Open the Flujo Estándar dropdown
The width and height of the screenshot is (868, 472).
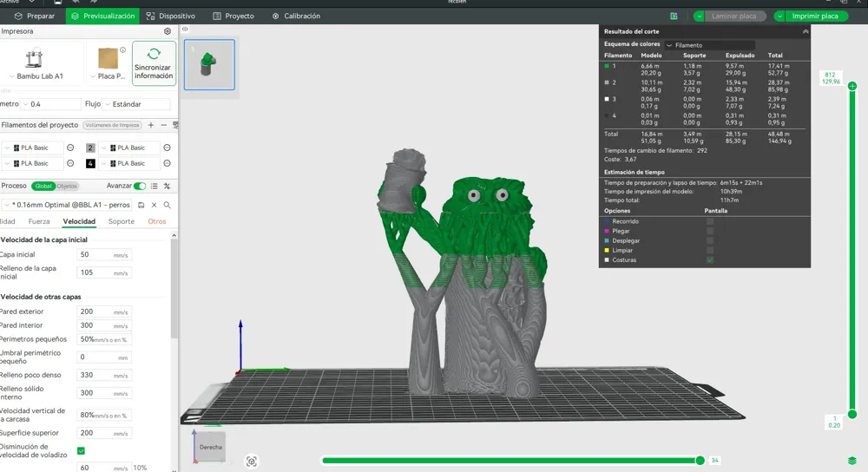click(136, 104)
